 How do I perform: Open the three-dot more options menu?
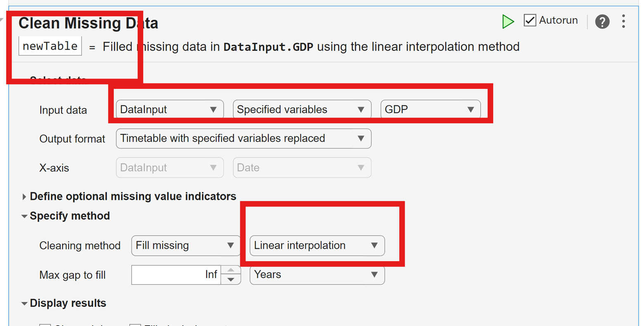pyautogui.click(x=623, y=21)
